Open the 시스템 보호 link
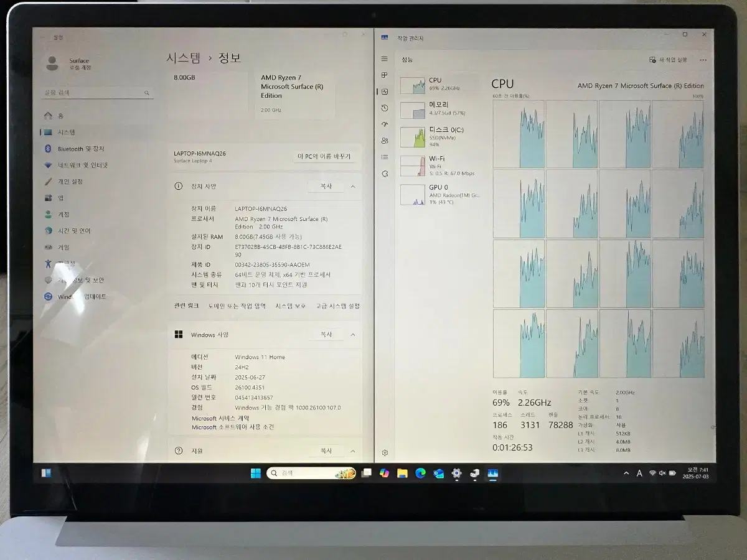Image resolution: width=747 pixels, height=560 pixels. tap(291, 306)
